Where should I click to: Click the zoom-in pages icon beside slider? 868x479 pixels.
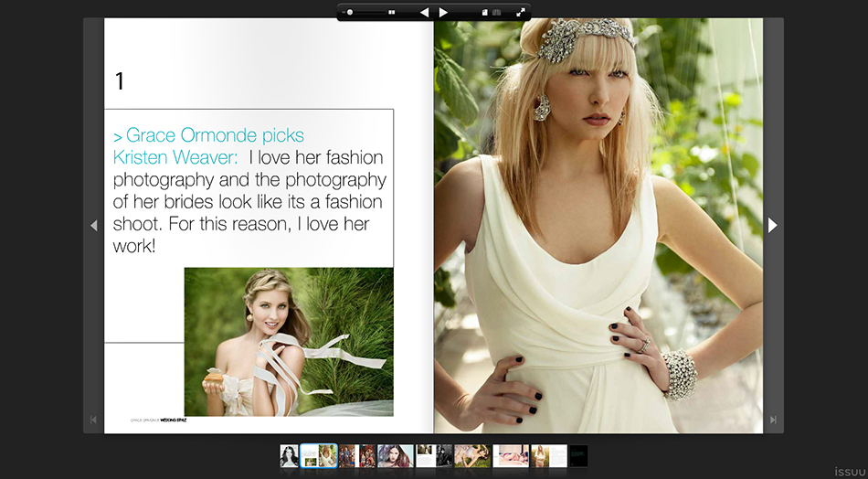[392, 13]
